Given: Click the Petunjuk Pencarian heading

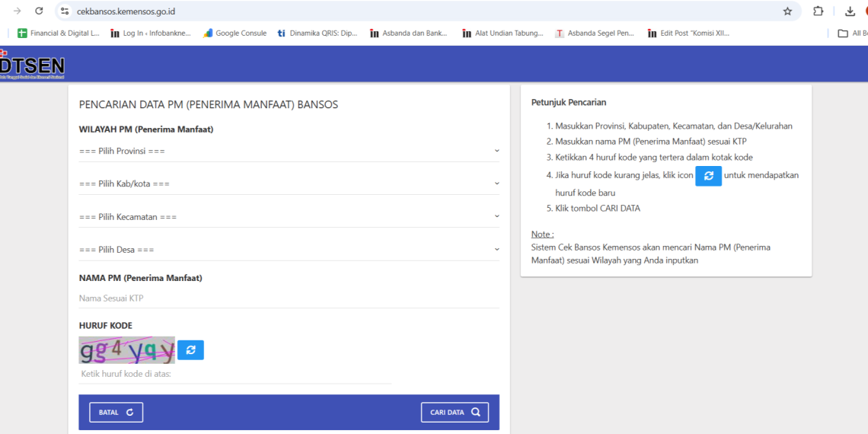Looking at the screenshot, I should (569, 103).
